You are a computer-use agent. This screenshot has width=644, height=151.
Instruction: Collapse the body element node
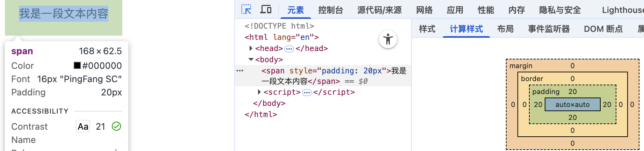pos(251,59)
